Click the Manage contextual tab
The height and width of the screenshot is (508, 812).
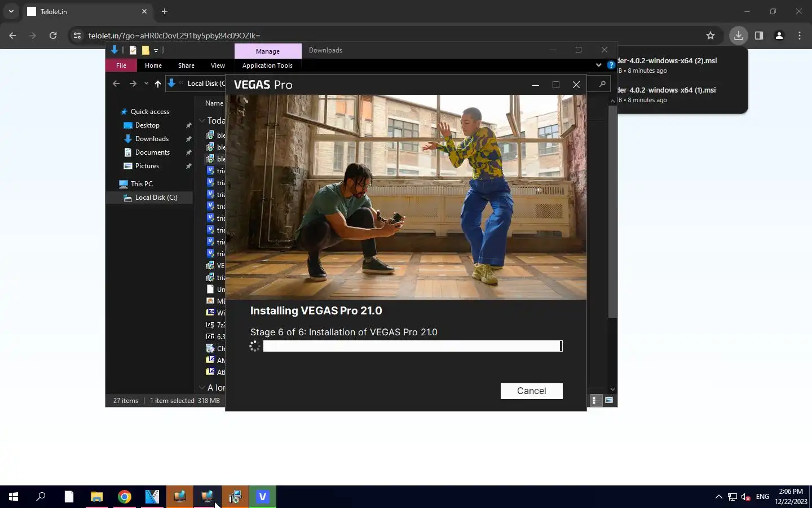click(268, 51)
